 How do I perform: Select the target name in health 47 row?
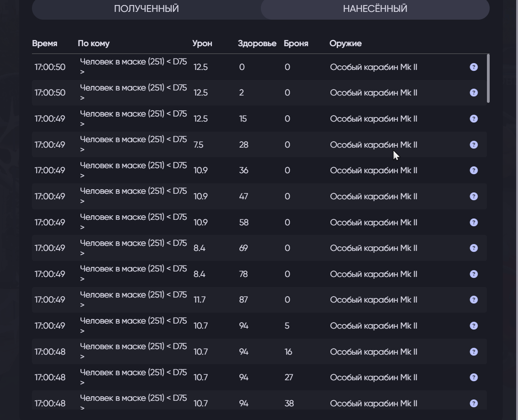pyautogui.click(x=133, y=197)
